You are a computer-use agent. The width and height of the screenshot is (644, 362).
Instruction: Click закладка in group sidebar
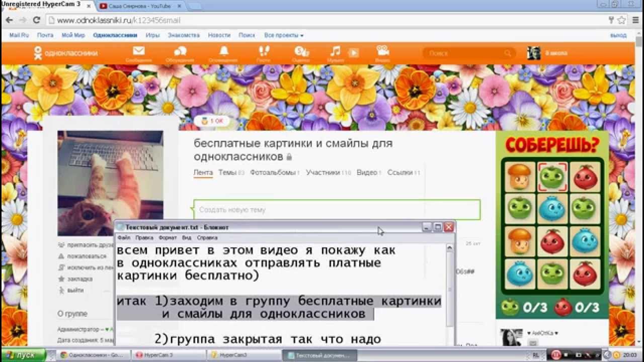point(75,279)
